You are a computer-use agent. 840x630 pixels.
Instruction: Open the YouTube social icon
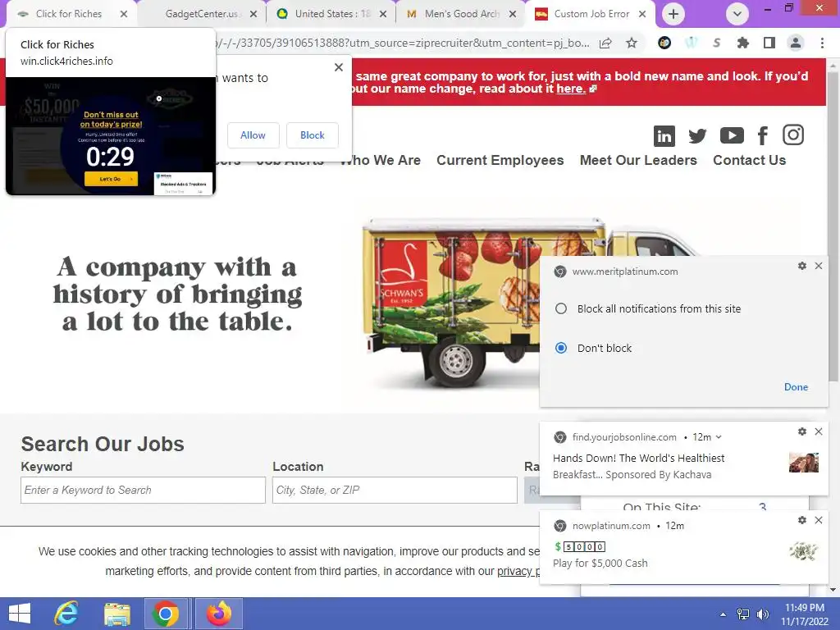click(x=731, y=135)
